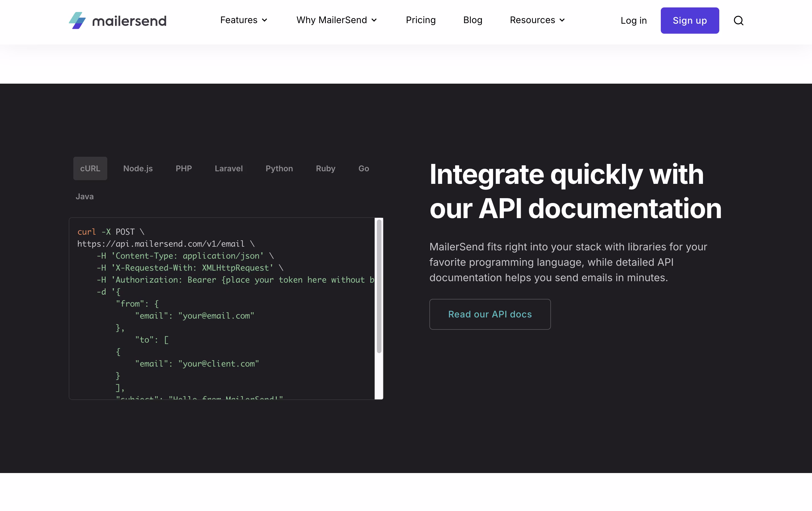The image size is (812, 511).
Task: Expand the Resources menu chevron
Action: (x=562, y=20)
